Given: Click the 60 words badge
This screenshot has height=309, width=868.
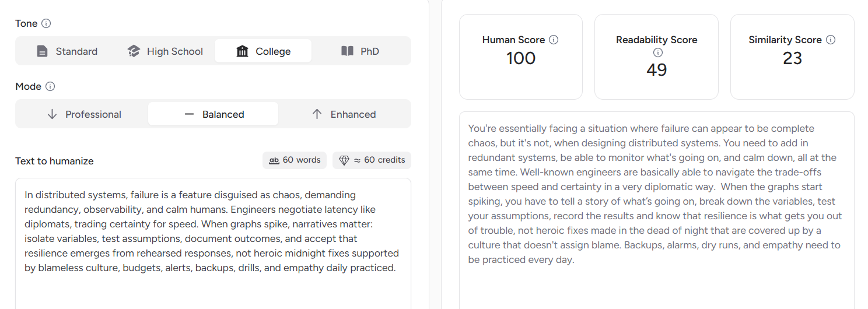Looking at the screenshot, I should point(295,160).
